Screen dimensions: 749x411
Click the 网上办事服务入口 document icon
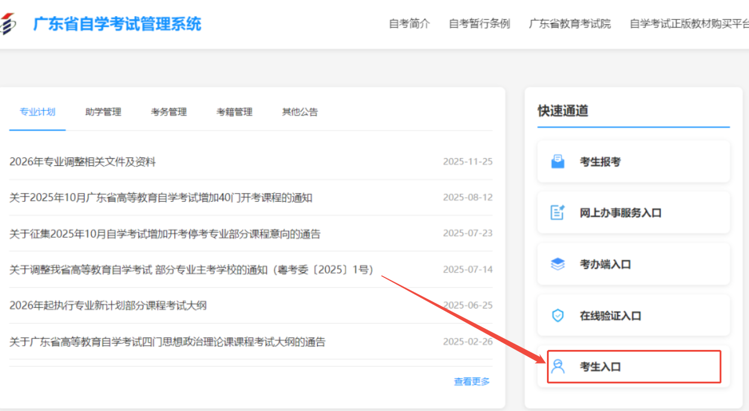coord(558,213)
